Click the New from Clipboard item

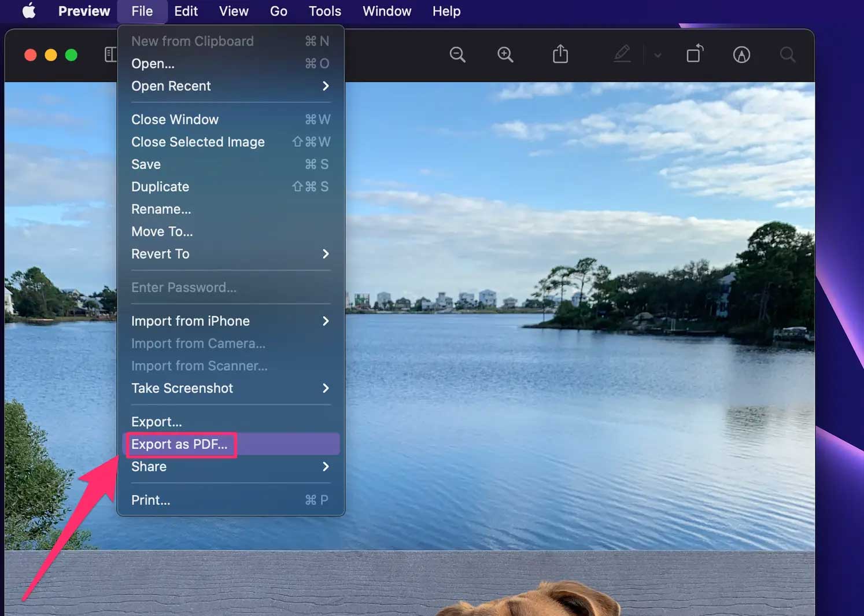[x=231, y=41]
